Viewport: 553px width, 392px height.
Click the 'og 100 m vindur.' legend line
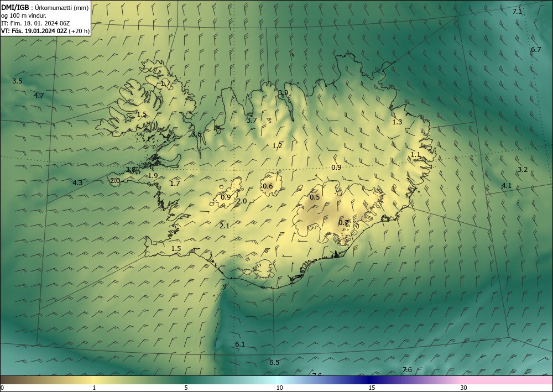pyautogui.click(x=24, y=15)
